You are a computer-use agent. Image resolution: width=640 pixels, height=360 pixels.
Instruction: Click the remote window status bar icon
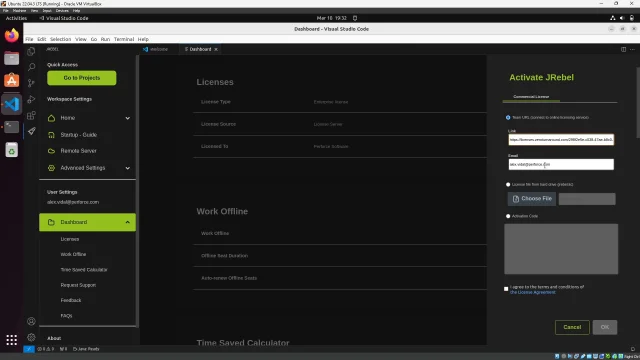click(x=29, y=349)
